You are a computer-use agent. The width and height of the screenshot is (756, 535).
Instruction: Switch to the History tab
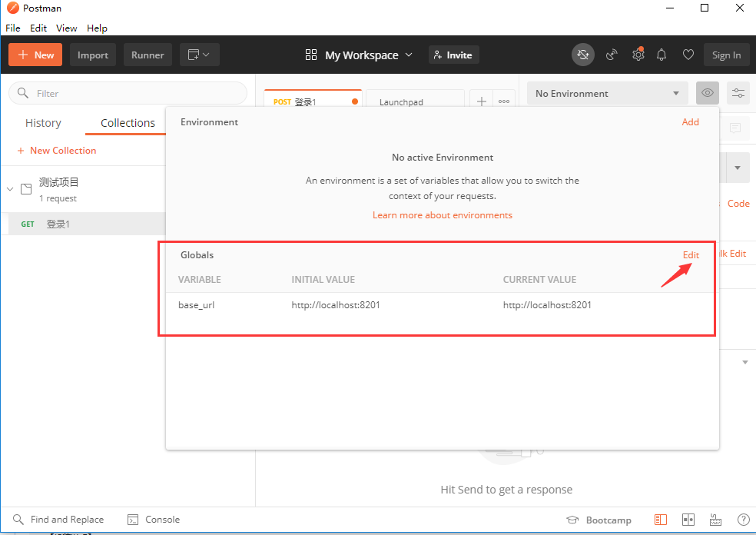[x=43, y=123]
